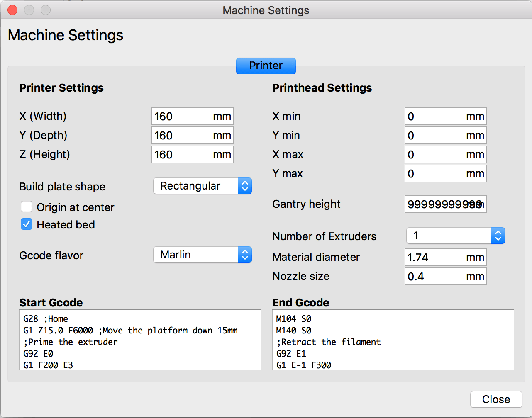Click the Z (Height) input field
532x418 pixels.
(193, 154)
